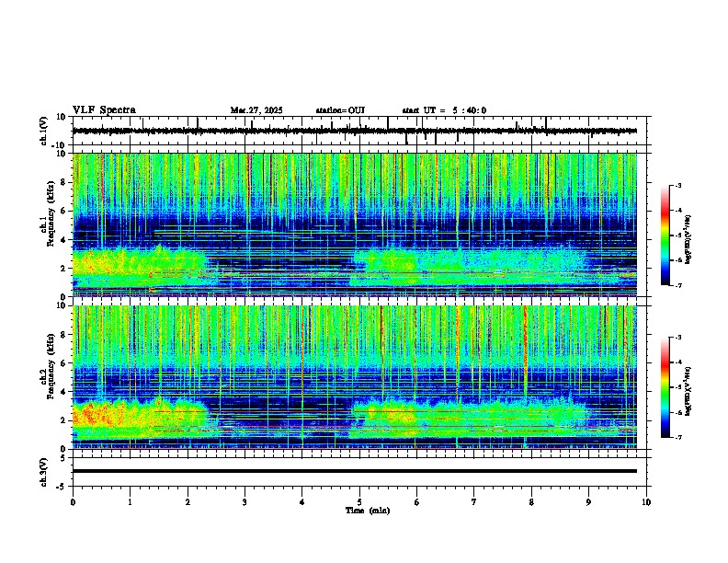
Task: Click the thick black ch.3 signal bar
Action: coord(355,471)
